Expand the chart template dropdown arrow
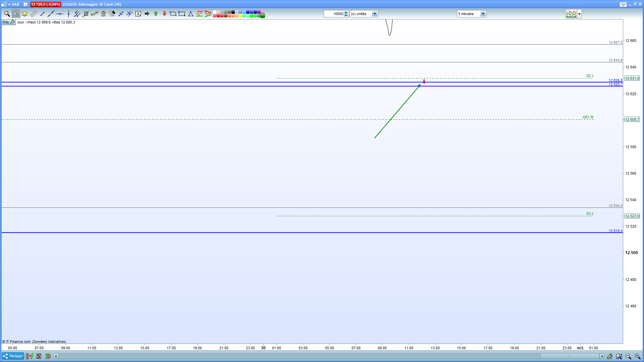644x362 pixels. pos(579,14)
